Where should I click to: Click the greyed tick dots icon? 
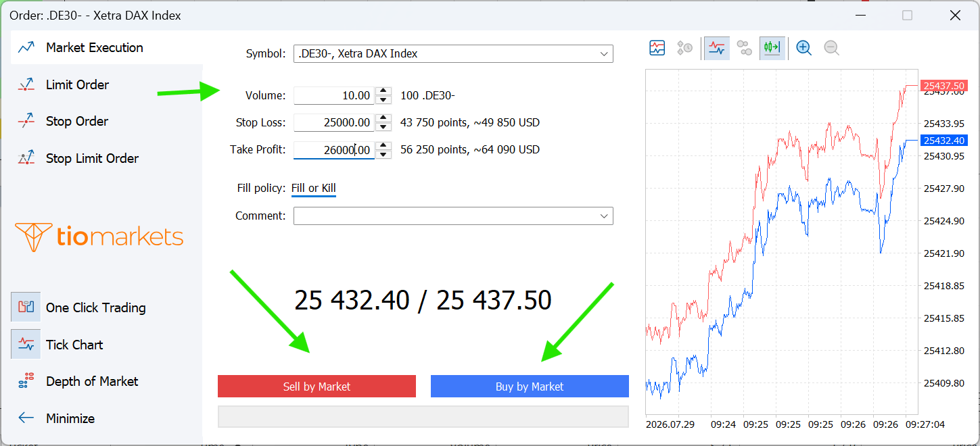coord(744,48)
